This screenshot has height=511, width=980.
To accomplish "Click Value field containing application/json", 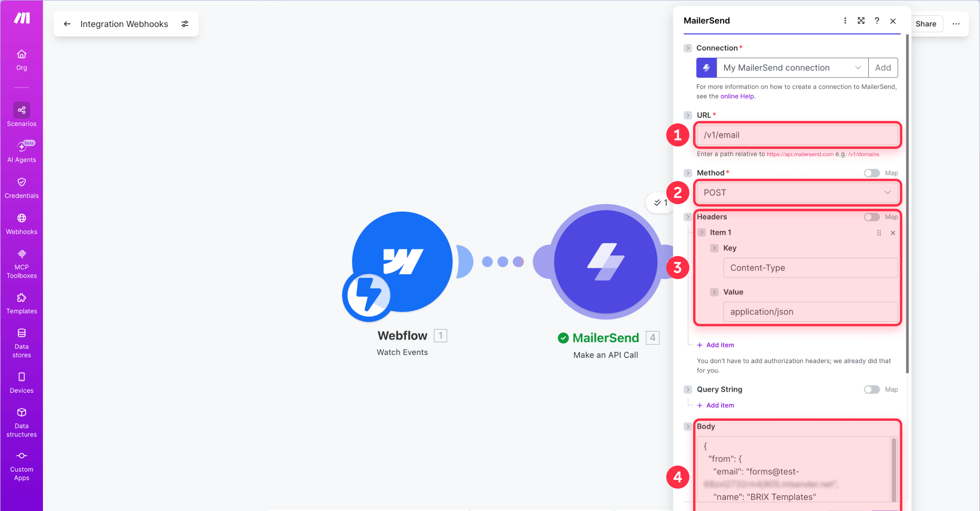I will (810, 312).
